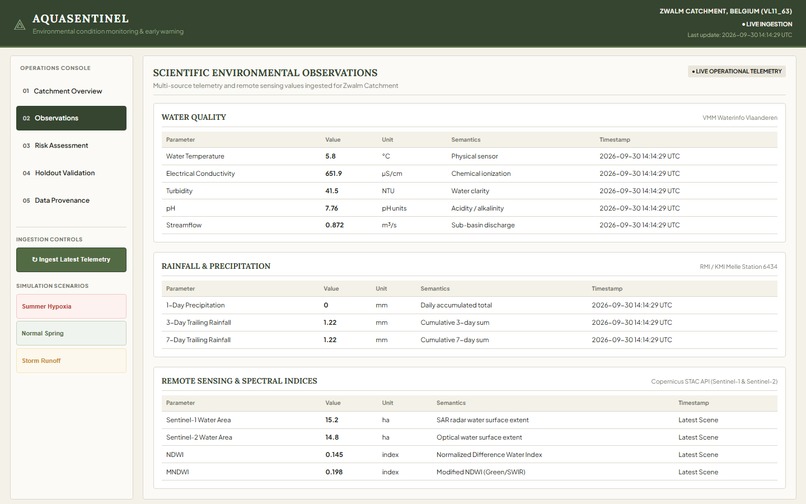Run the Storm Runoff scenario
This screenshot has width=806, height=504.
pos(71,361)
